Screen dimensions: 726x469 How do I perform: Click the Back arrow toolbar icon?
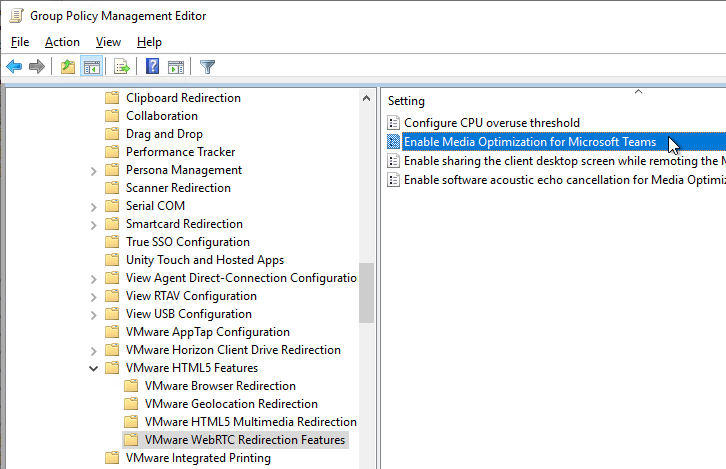tap(14, 67)
